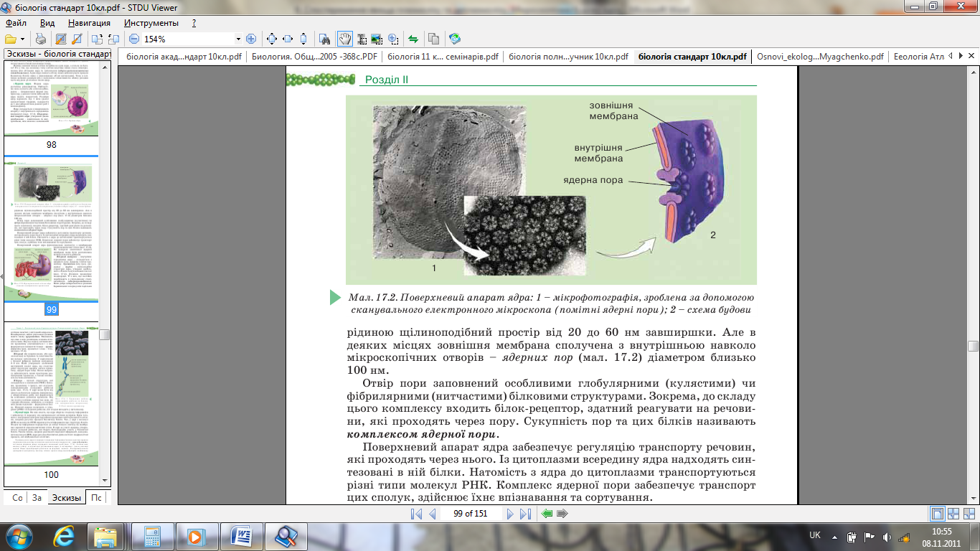
Task: Open Calculator from the taskbar
Action: click(x=153, y=536)
